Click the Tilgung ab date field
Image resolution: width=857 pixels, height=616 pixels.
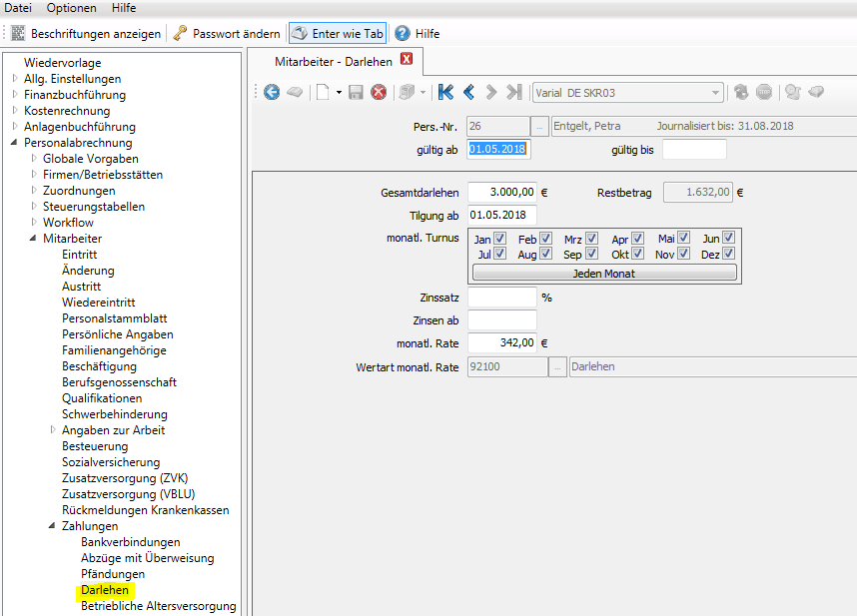501,216
